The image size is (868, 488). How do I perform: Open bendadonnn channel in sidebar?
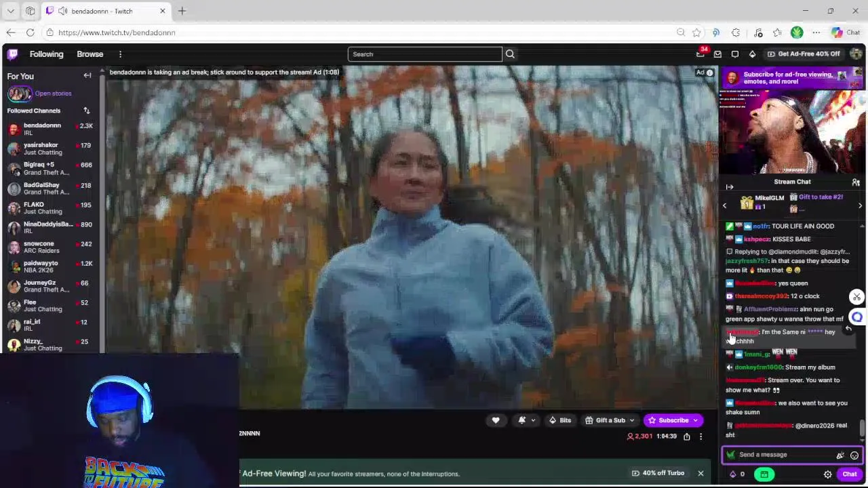51,129
